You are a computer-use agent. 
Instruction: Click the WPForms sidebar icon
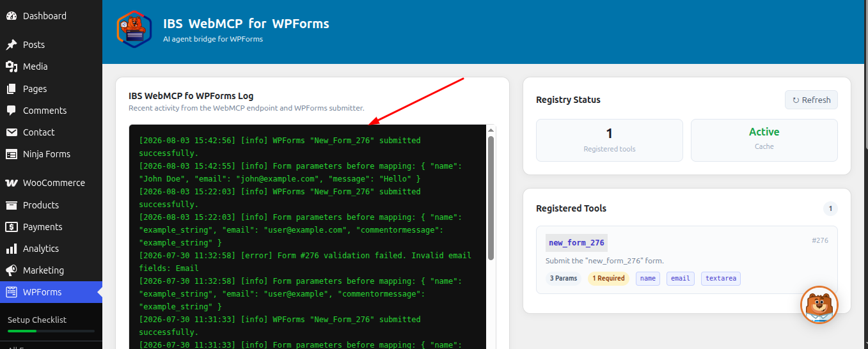pyautogui.click(x=12, y=292)
